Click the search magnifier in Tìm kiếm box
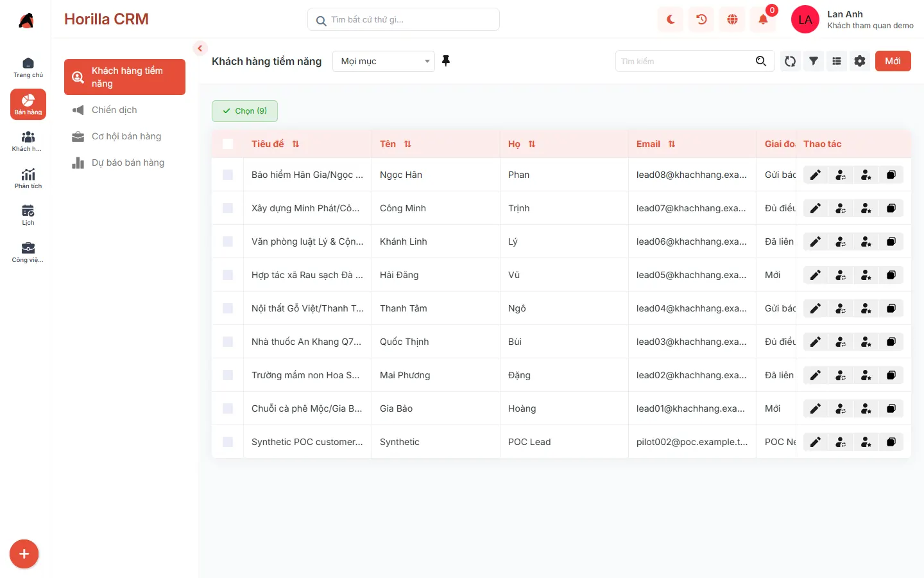Image resolution: width=924 pixels, height=578 pixels. (x=761, y=61)
